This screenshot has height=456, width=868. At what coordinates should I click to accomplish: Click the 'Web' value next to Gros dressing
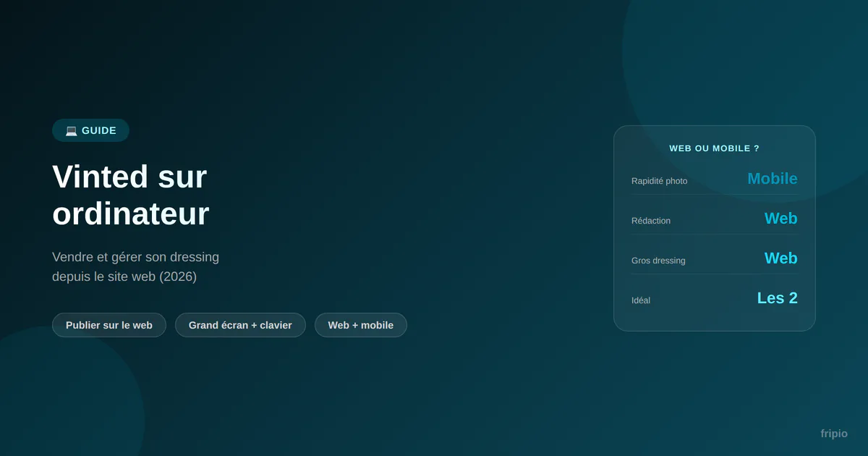(x=781, y=258)
